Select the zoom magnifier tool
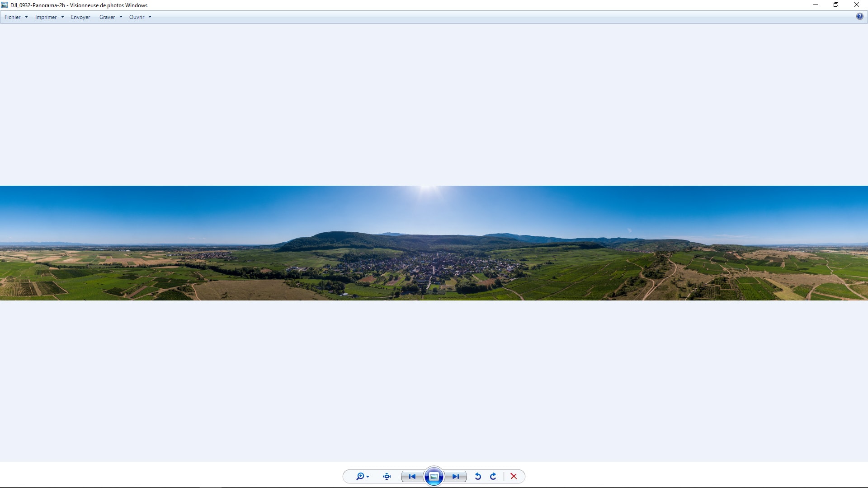This screenshot has width=868, height=488. (x=359, y=476)
